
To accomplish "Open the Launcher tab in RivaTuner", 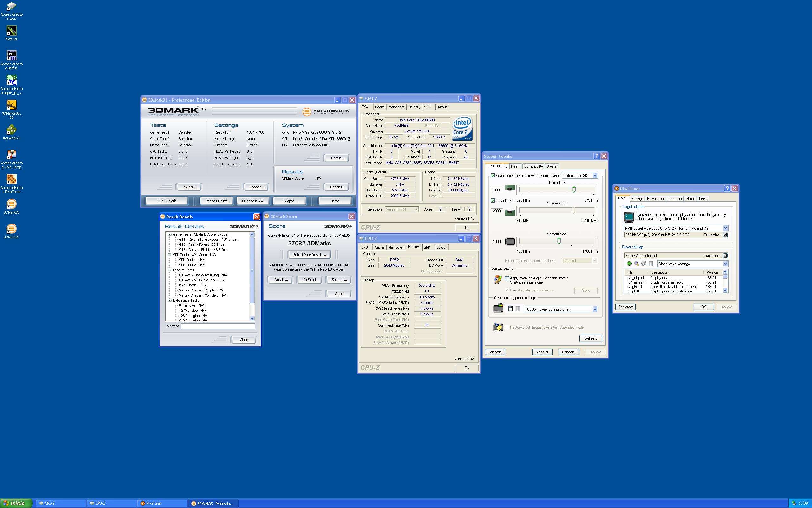I will pyautogui.click(x=674, y=198).
